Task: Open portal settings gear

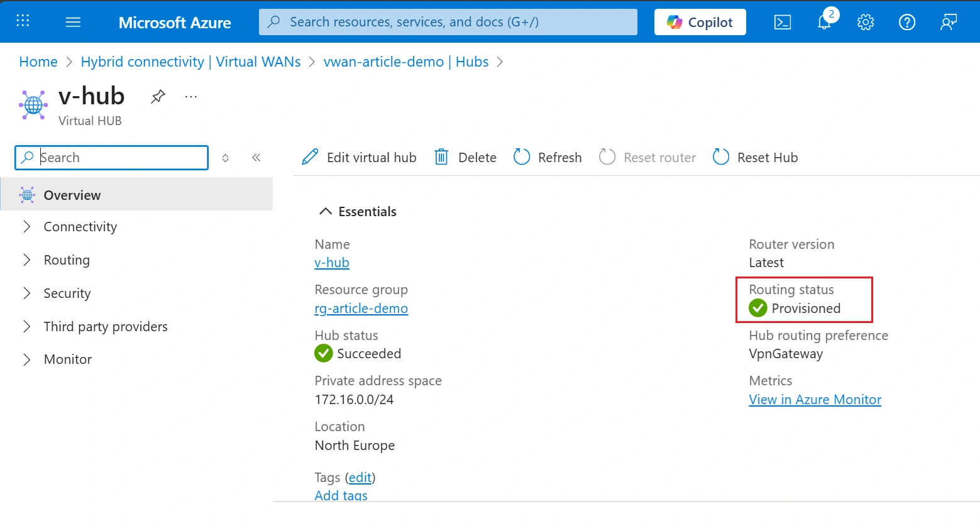Action: click(866, 22)
